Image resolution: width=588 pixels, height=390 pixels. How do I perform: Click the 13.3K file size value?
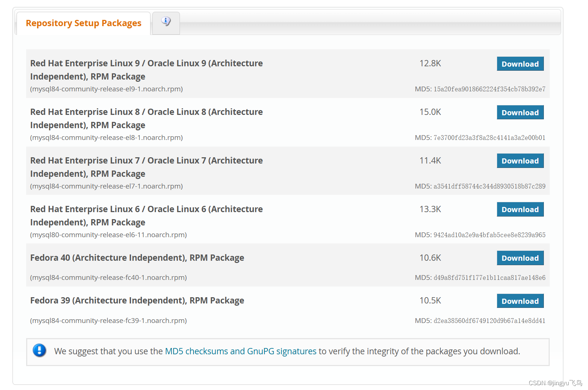coord(430,209)
